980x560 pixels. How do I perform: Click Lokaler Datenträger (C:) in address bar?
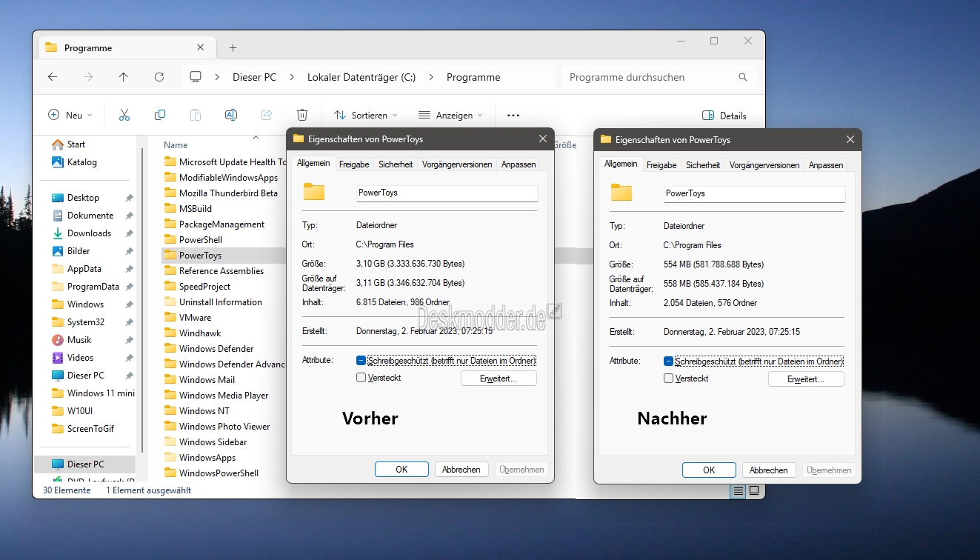click(x=361, y=77)
